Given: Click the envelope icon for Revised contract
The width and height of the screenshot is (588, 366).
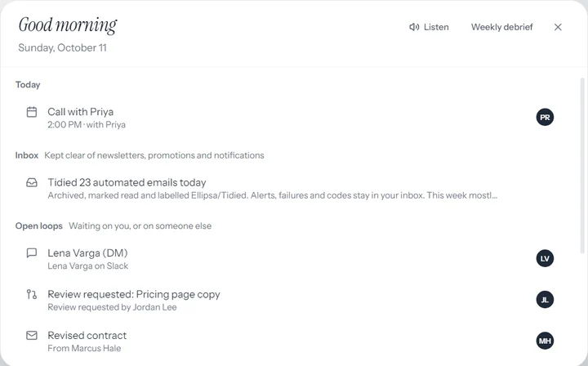Looking at the screenshot, I should (32, 335).
